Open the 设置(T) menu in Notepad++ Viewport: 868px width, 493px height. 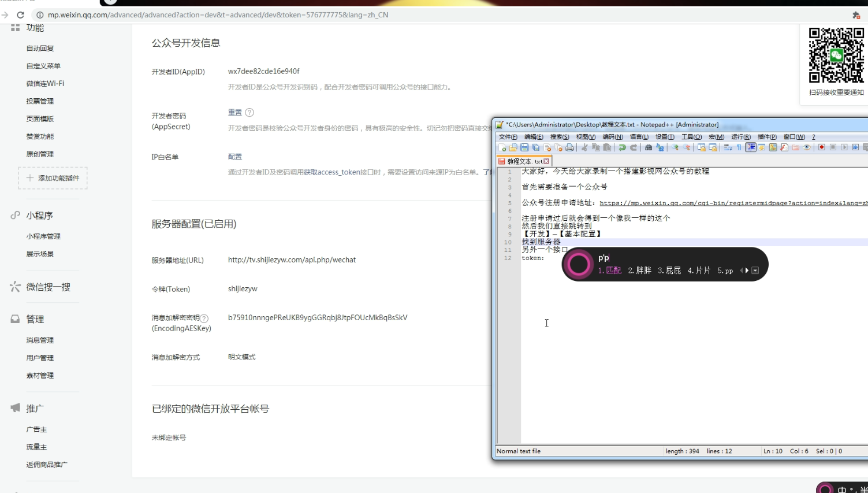665,137
